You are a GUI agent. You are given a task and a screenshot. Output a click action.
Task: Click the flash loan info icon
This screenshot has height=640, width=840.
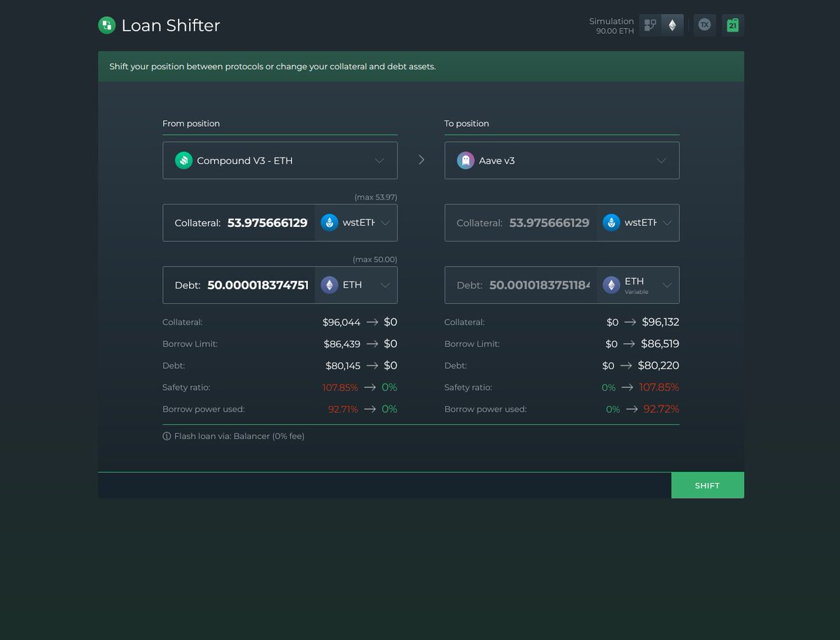(167, 436)
